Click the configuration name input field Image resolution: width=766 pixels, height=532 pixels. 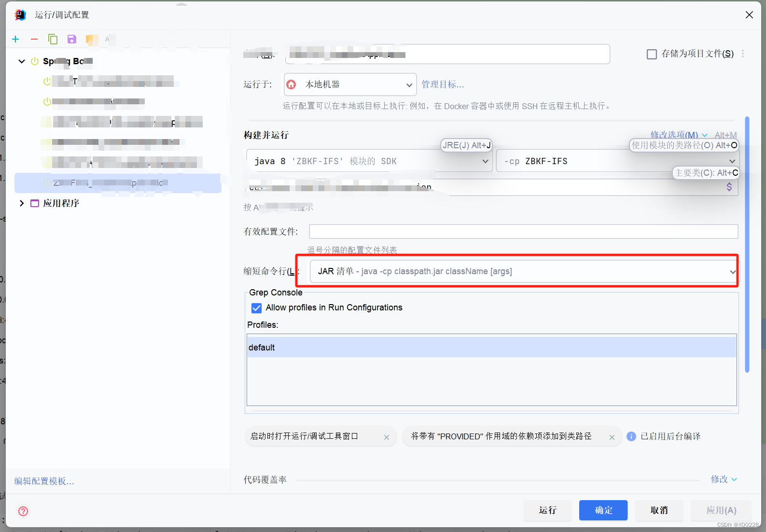click(447, 54)
